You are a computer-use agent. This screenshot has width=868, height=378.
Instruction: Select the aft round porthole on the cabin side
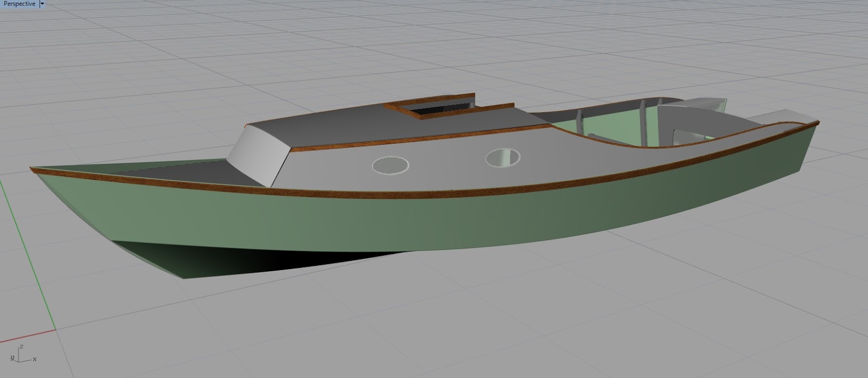pos(503,158)
